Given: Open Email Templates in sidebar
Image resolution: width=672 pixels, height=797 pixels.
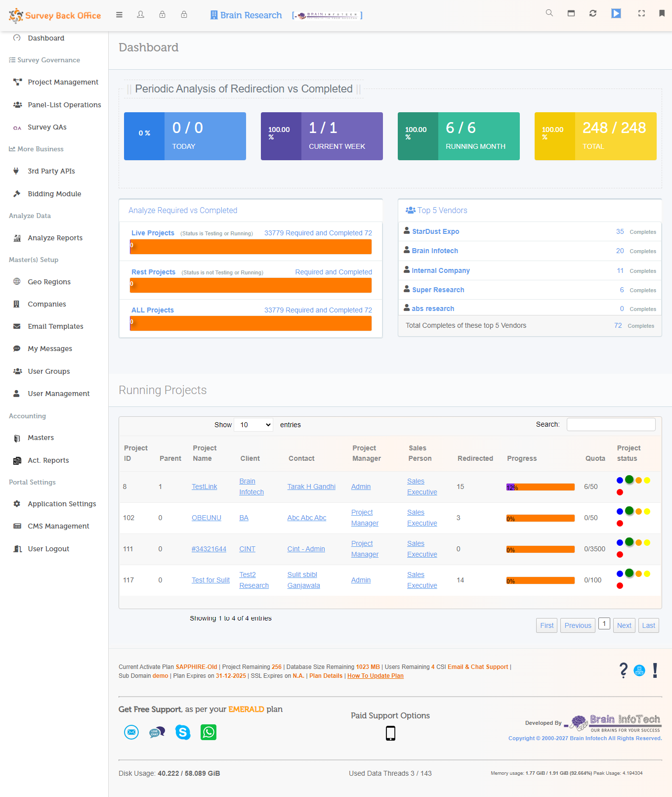Looking at the screenshot, I should click(55, 326).
